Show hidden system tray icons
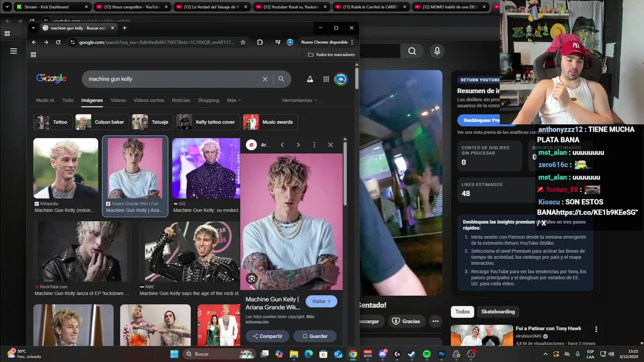This screenshot has width=644, height=362. pos(545,354)
